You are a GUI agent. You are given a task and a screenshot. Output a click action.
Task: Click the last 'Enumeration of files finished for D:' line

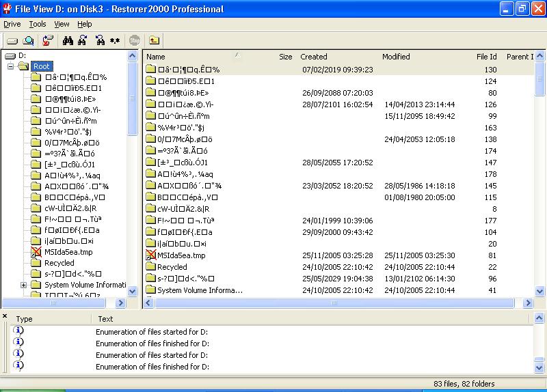[152, 367]
